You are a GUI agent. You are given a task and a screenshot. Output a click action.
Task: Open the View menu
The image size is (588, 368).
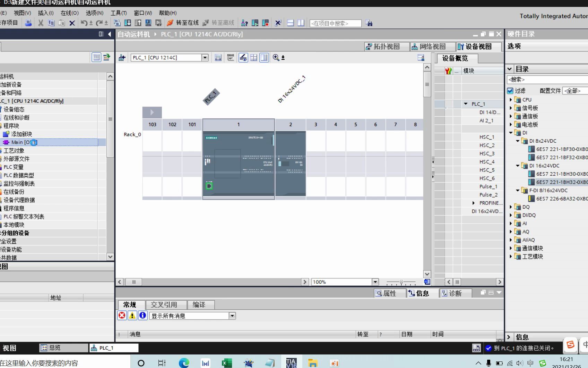[22, 13]
